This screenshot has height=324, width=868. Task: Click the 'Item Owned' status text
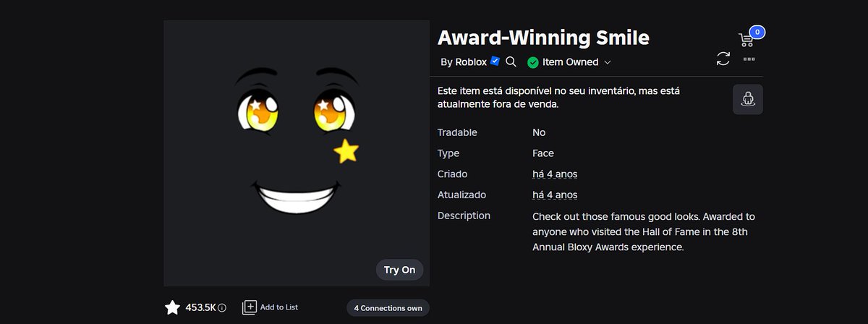[571, 62]
